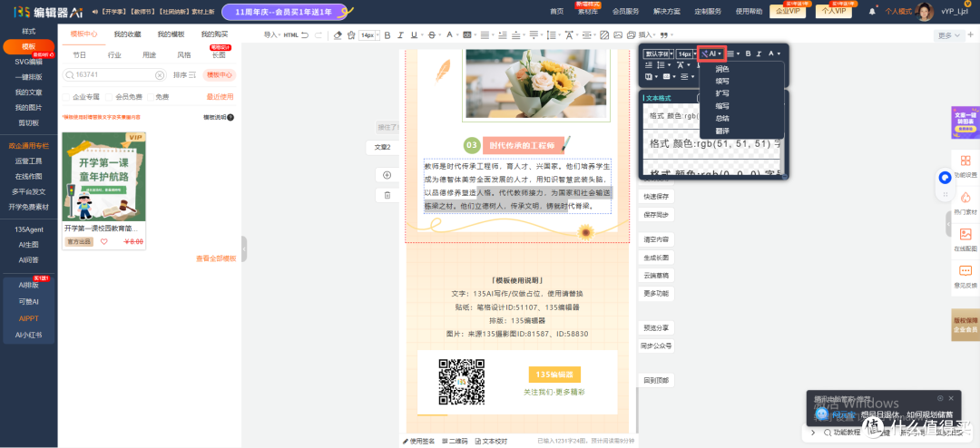This screenshot has width=980, height=448.
Task: Click the user profile avatar
Action: [x=925, y=11]
